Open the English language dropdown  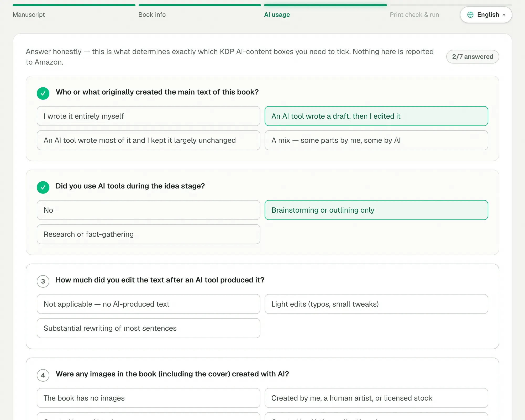coord(486,15)
